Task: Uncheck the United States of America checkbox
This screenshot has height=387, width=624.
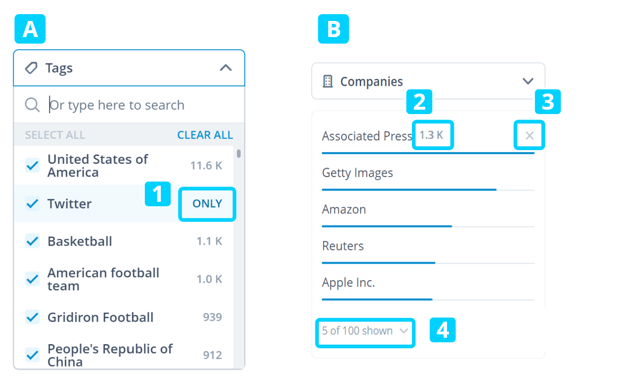Action: click(32, 165)
